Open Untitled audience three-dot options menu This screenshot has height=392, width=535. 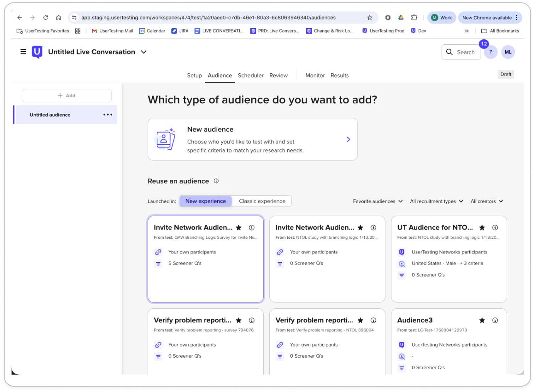108,115
